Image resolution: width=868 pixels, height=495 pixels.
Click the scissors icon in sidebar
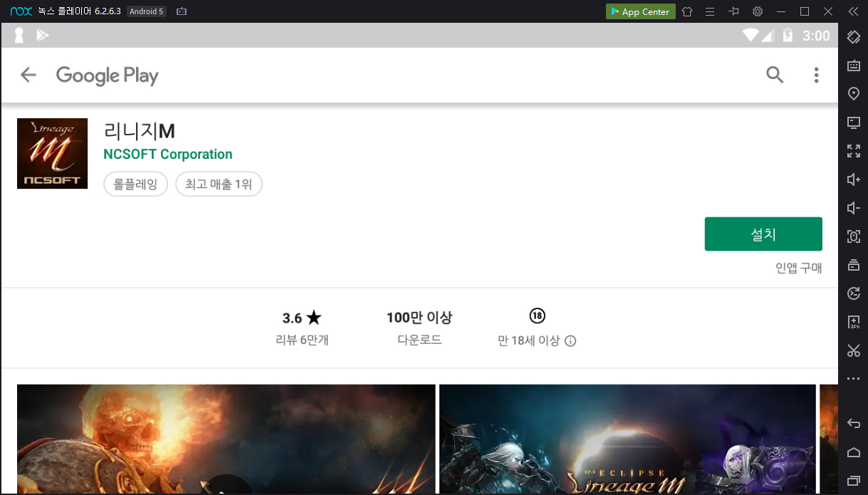point(853,350)
